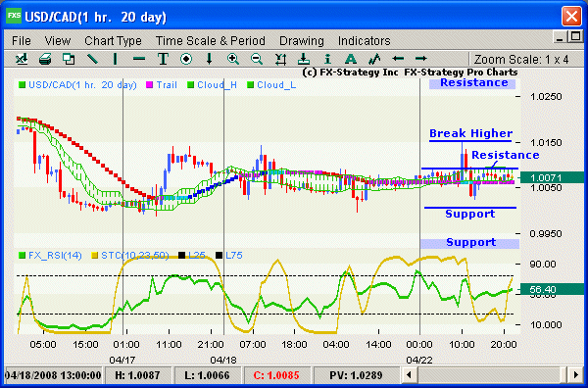Open the Indicators menu

coord(365,40)
